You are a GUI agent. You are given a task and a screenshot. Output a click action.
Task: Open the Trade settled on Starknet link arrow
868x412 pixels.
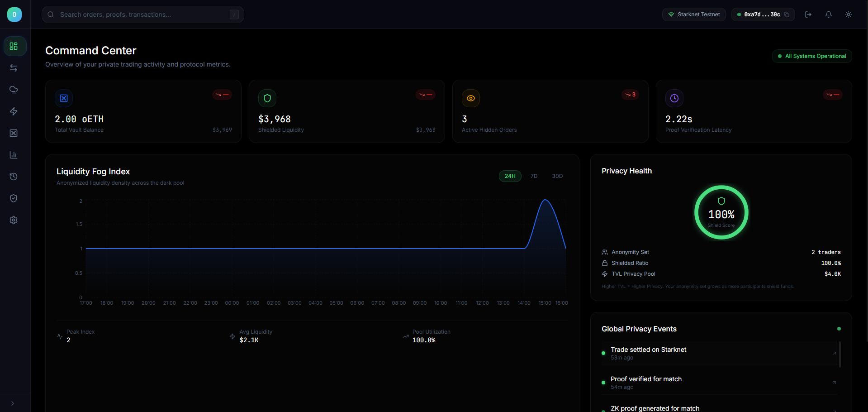(x=835, y=353)
